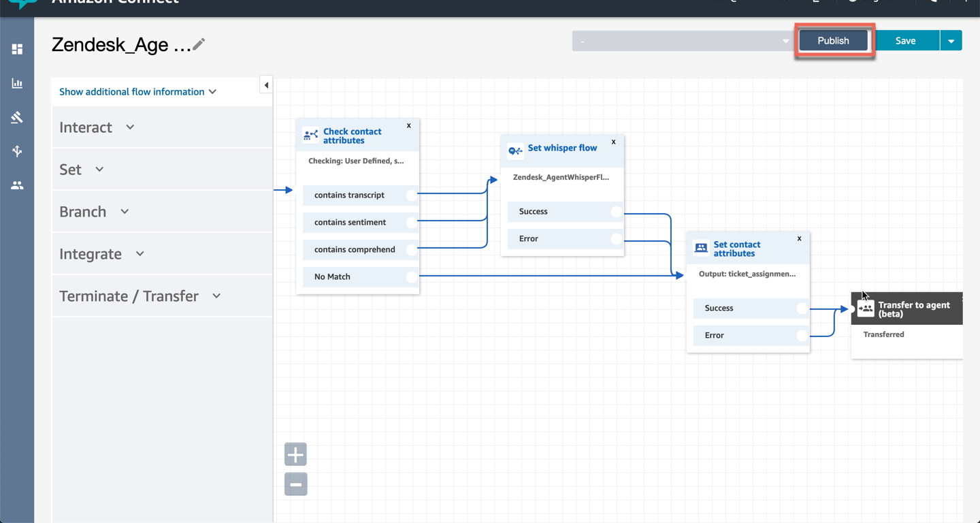Show additional flow information
Screen dimensions: 980x523
tap(137, 92)
